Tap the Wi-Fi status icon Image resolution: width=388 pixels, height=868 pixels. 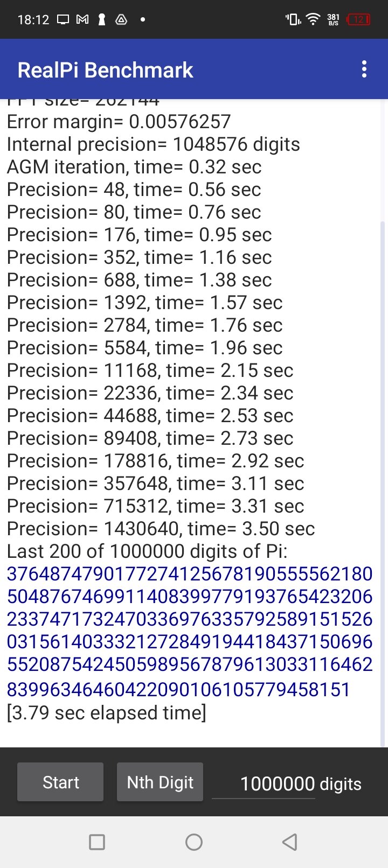pos(313,19)
